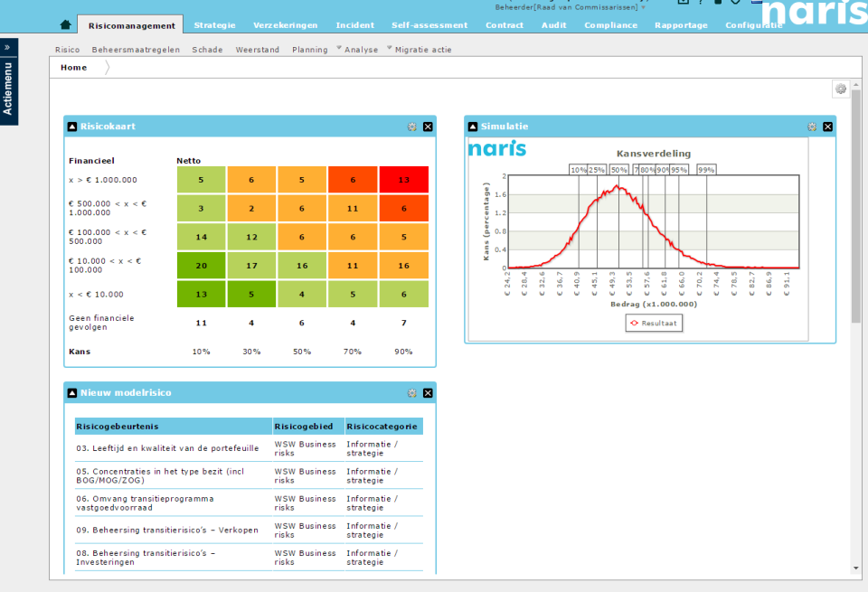Click the help question mark icon in the header
The image size is (868, 592).
[x=701, y=3]
